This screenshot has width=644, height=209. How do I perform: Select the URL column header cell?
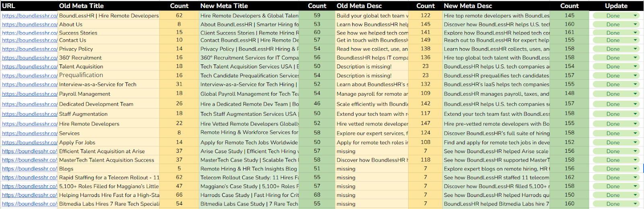click(28, 6)
